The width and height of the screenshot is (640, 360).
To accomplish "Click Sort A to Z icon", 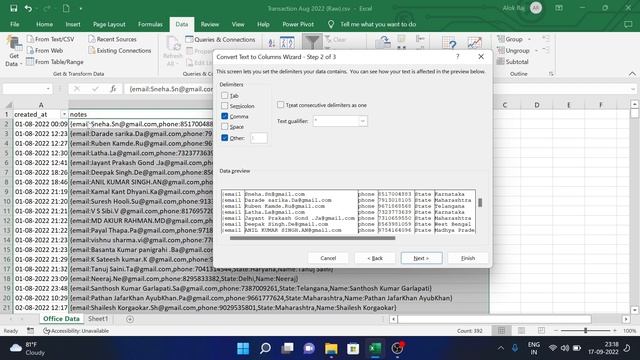I will (x=272, y=42).
